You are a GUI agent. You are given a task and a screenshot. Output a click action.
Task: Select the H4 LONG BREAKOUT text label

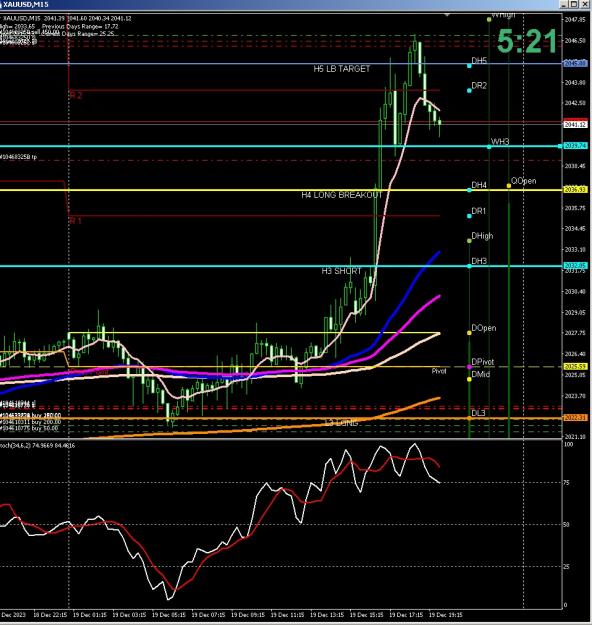(342, 195)
